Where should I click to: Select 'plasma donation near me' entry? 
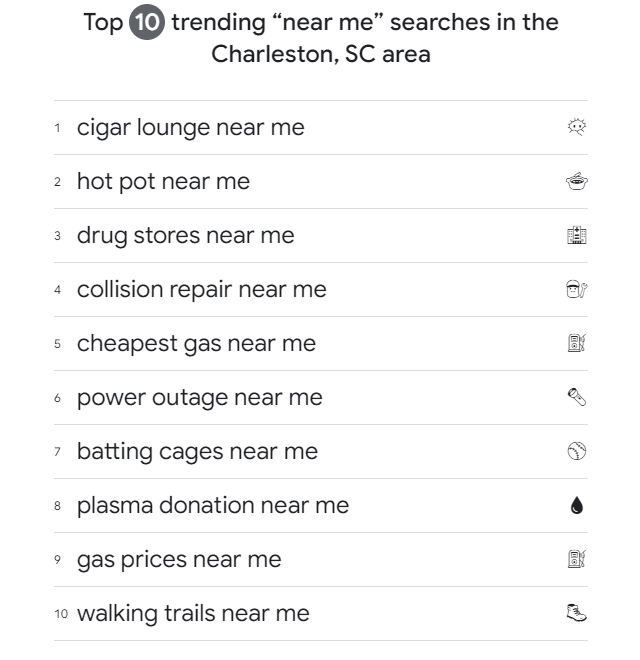(213, 505)
